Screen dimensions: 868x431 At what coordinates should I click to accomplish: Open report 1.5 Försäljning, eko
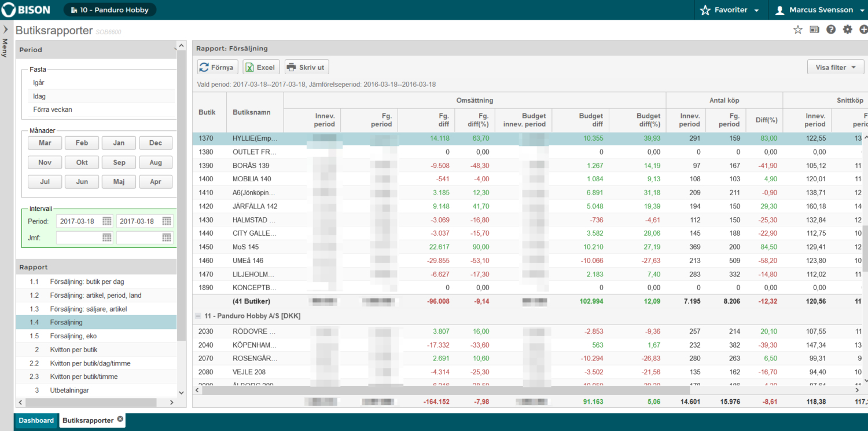pos(96,336)
